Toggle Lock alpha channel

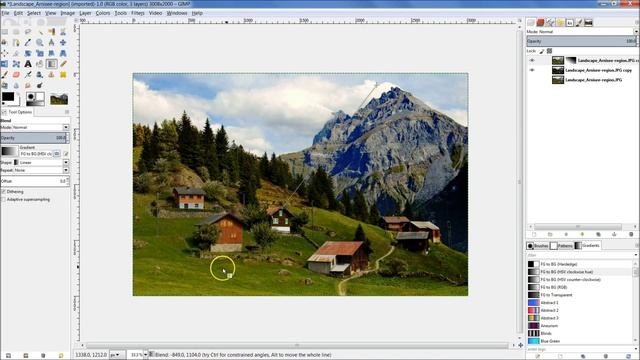(x=549, y=51)
